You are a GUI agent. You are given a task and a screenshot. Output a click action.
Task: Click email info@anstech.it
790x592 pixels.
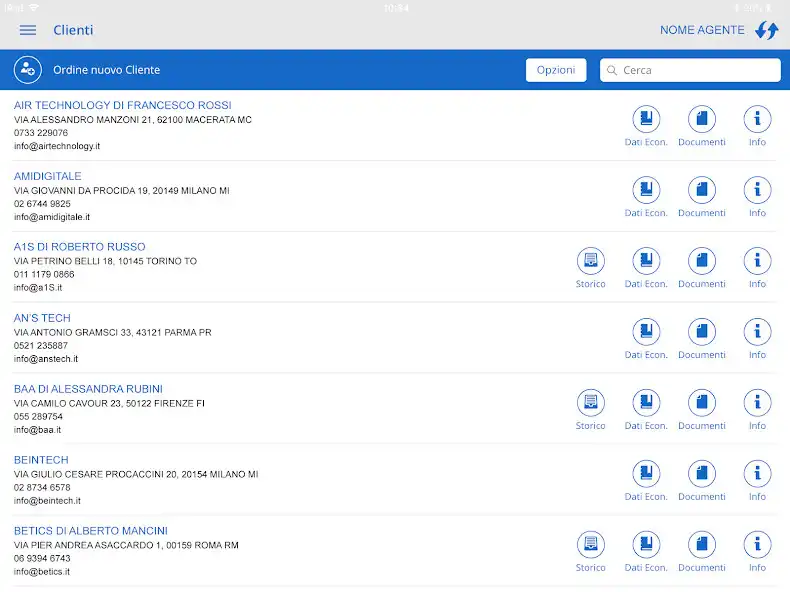(46, 359)
